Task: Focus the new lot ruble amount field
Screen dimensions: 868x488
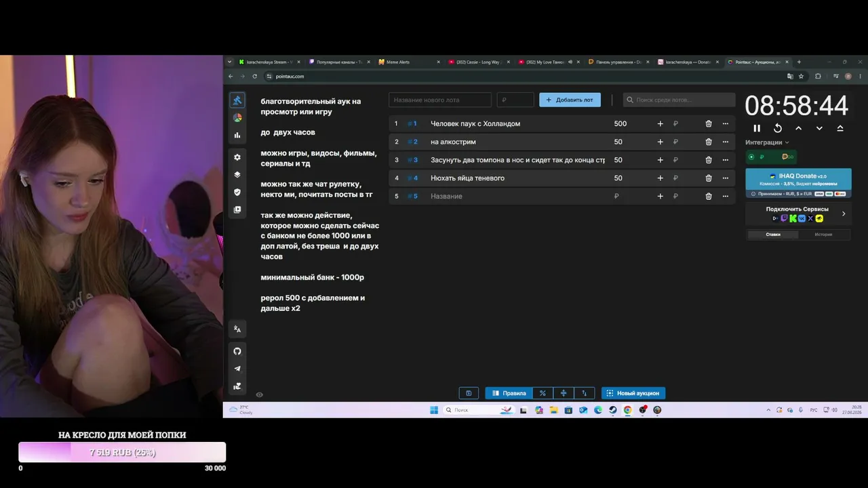Action: tap(515, 100)
